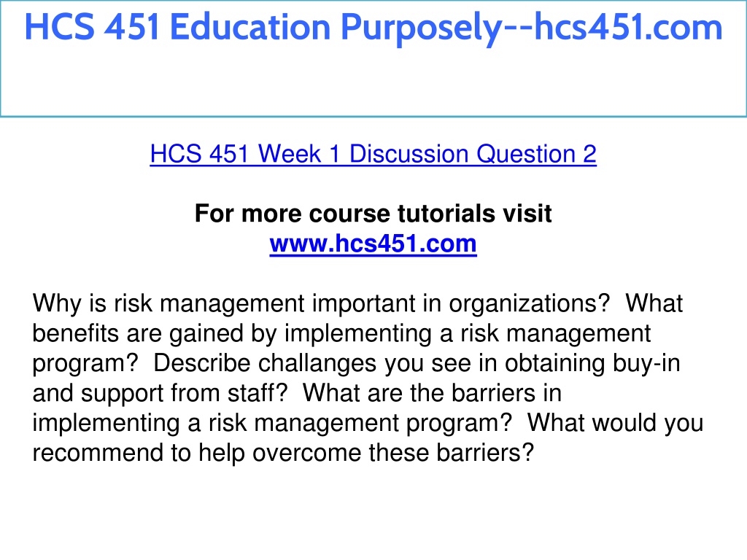Click the word 'Purposely' in the title
The width and height of the screenshot is (747, 560).
click(x=421, y=28)
